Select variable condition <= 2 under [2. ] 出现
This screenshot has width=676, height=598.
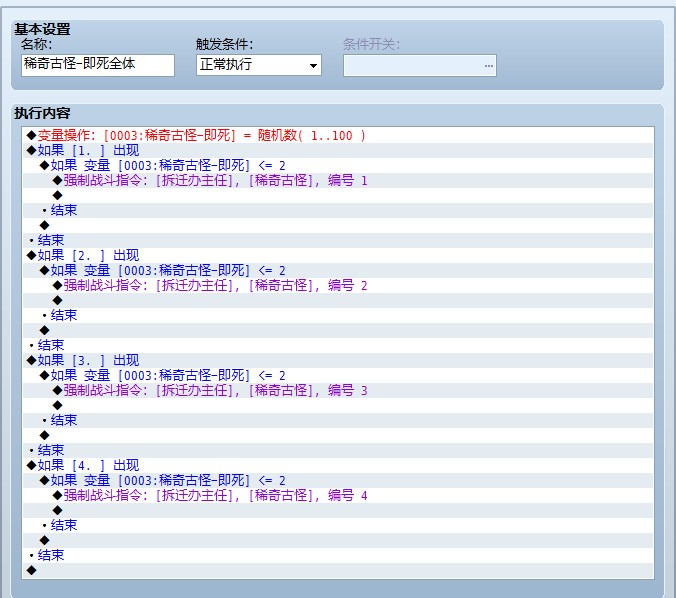[x=338, y=270]
